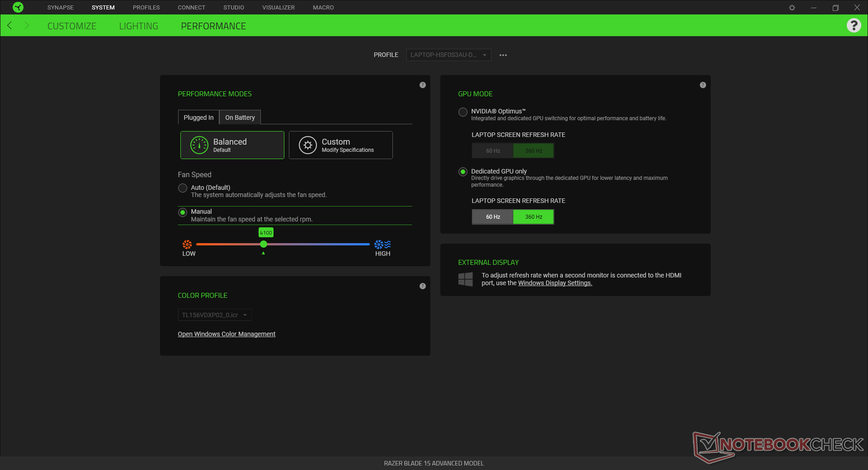Click the Fan Speed label
Image resolution: width=868 pixels, height=470 pixels.
pos(194,175)
